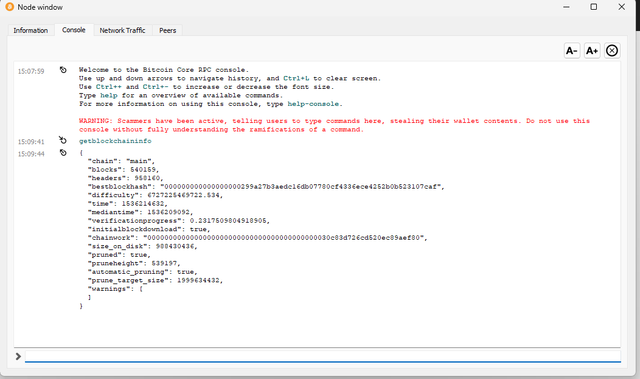Click the "headers" value line
Viewport: 640px width, 379px height.
click(x=125, y=178)
